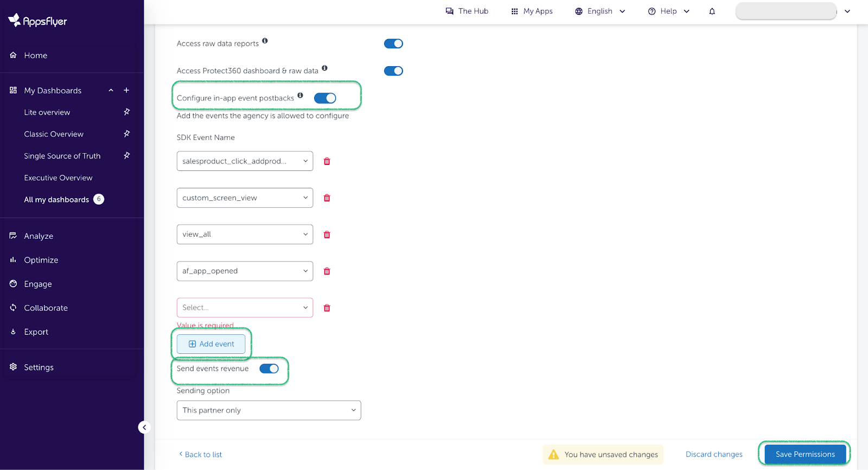
Task: Click the Settings gear icon in the sidebar
Action: tap(13, 367)
